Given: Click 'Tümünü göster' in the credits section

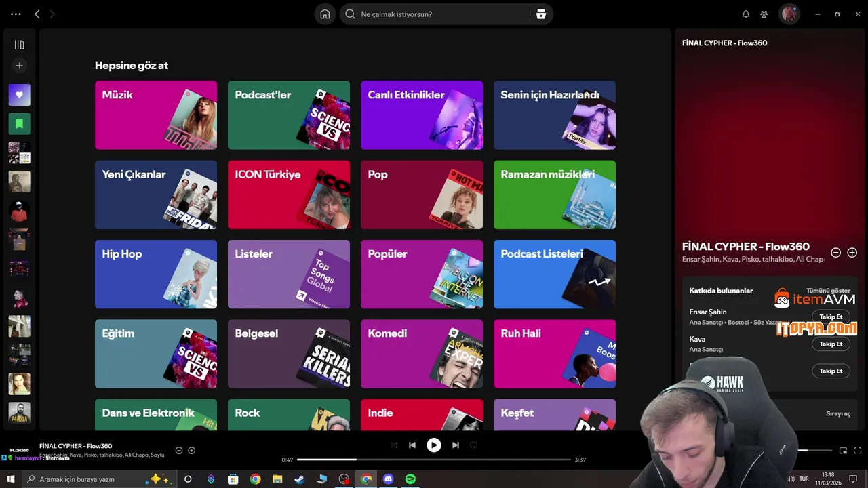Looking at the screenshot, I should (828, 291).
